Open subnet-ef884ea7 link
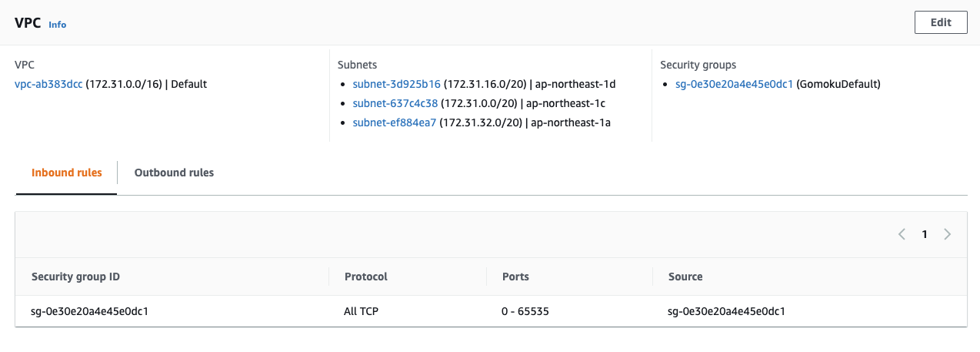The width and height of the screenshot is (980, 352). pyautogui.click(x=394, y=122)
